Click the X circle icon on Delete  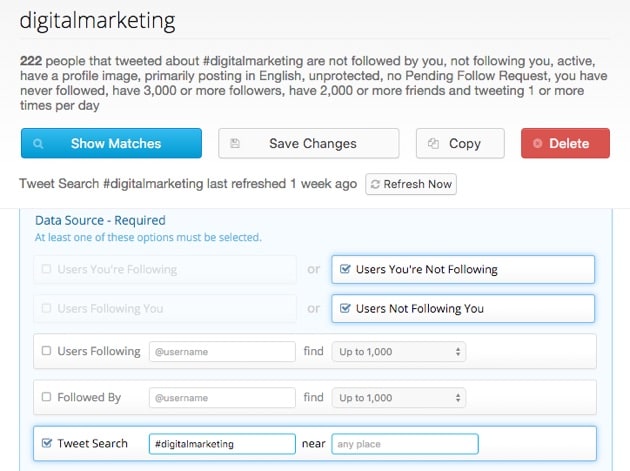point(538,143)
